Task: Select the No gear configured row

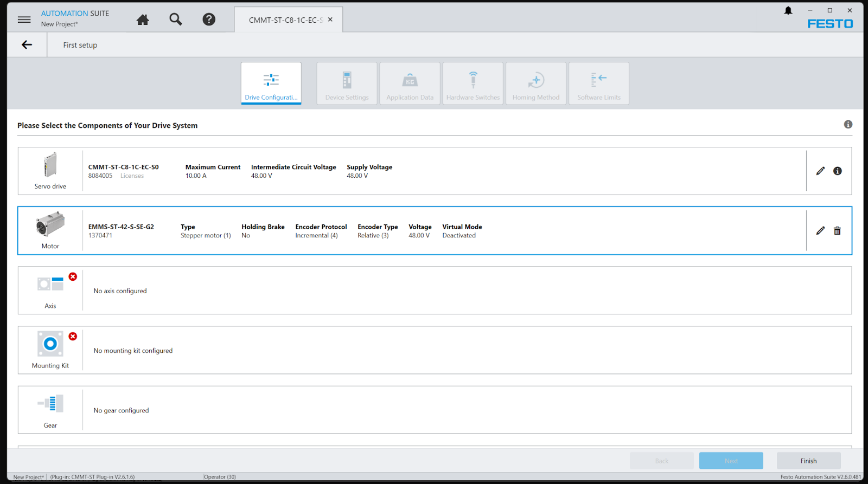Action: click(x=435, y=410)
